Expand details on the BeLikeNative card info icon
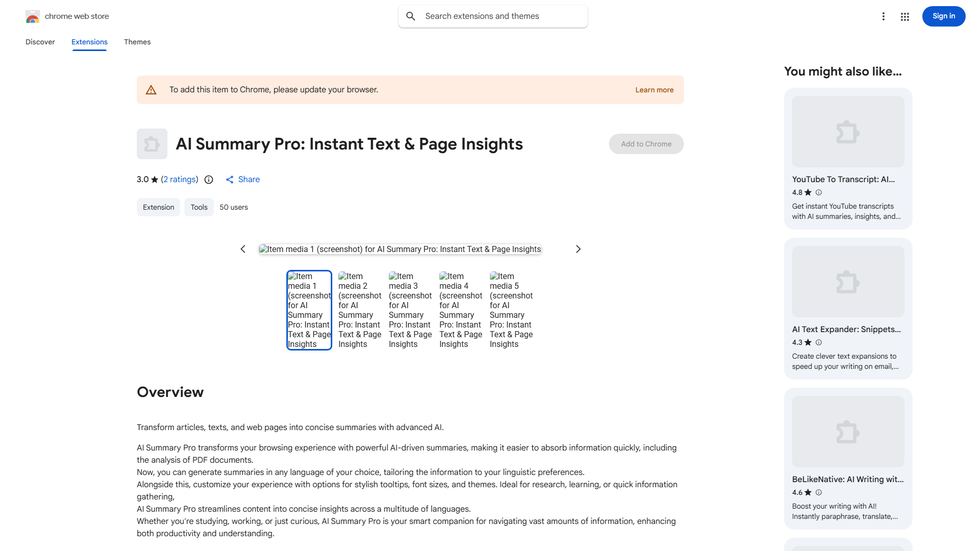 pos(819,492)
